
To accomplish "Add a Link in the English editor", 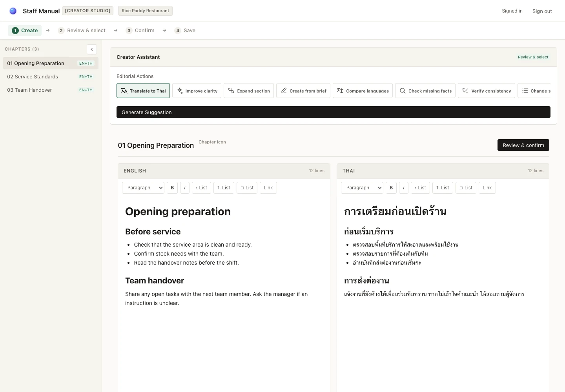I will [x=268, y=188].
